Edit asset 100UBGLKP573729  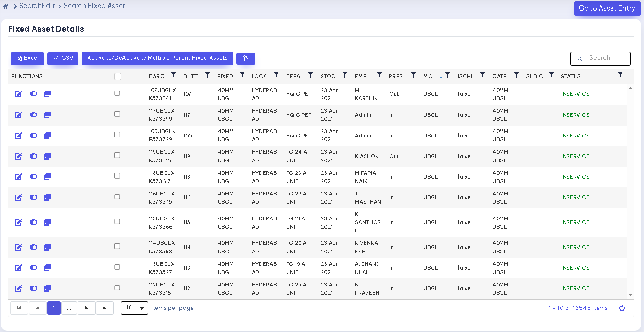pos(19,136)
